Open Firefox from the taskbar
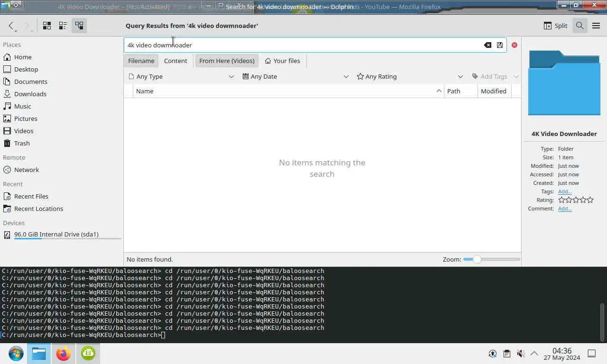Viewport: 607px width, 364px height. pos(63,354)
